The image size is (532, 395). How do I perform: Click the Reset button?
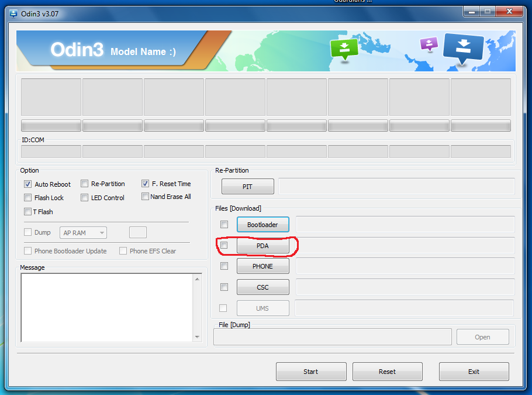pyautogui.click(x=388, y=372)
